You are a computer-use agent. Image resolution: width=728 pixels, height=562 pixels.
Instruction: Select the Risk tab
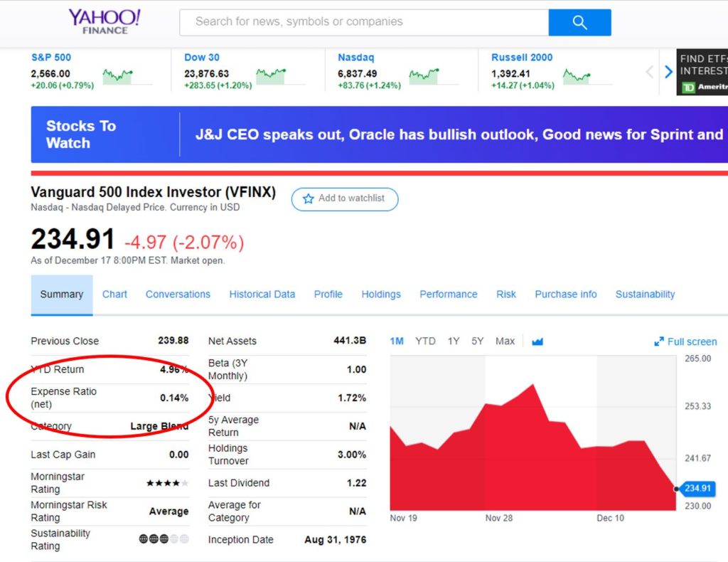[x=506, y=295]
